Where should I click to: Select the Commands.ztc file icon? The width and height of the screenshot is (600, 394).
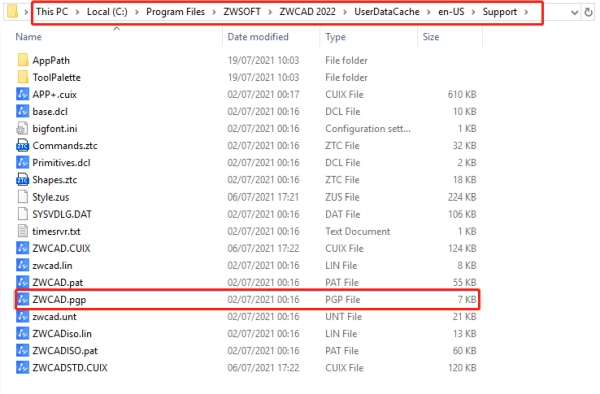23,145
